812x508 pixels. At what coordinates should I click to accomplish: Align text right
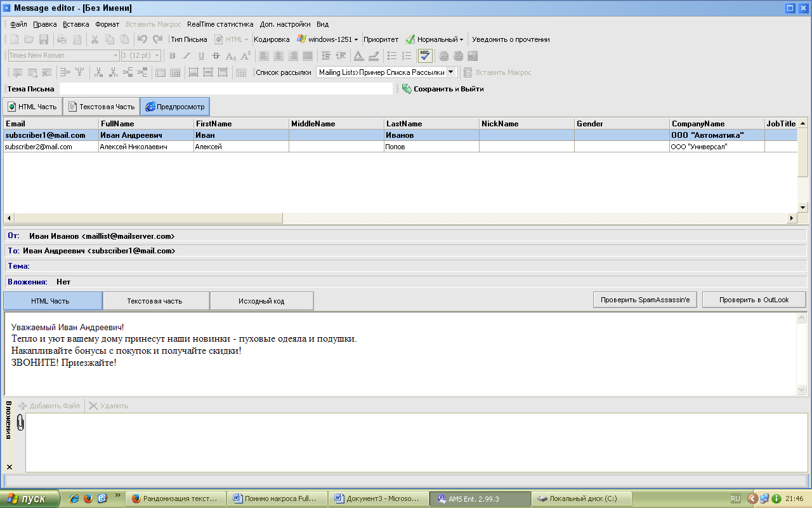tap(293, 56)
